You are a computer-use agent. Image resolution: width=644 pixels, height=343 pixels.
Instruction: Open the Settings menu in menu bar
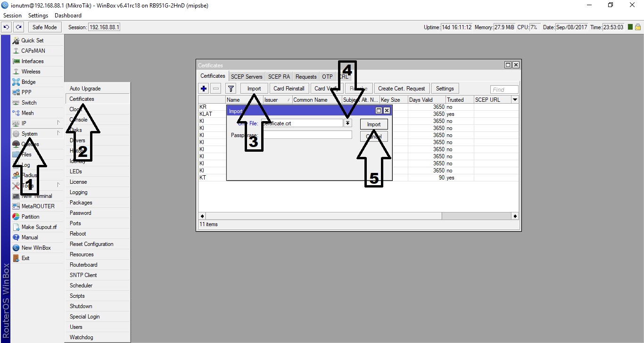pos(38,16)
